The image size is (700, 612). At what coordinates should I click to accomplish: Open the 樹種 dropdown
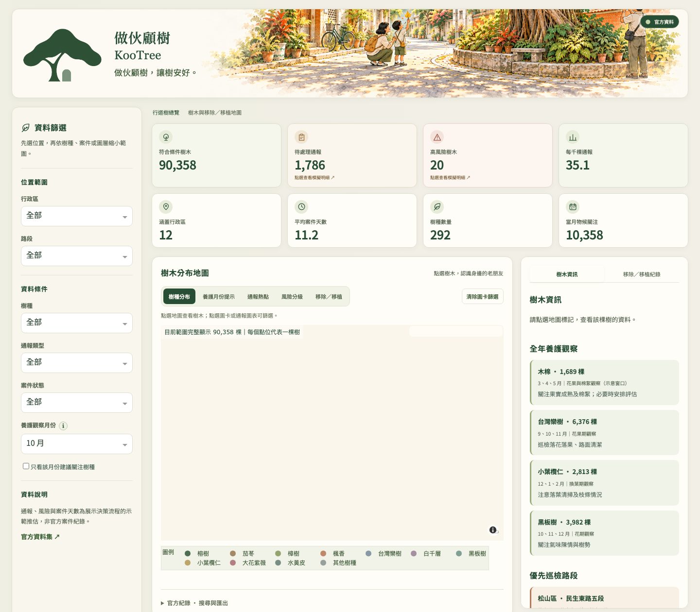(77, 323)
